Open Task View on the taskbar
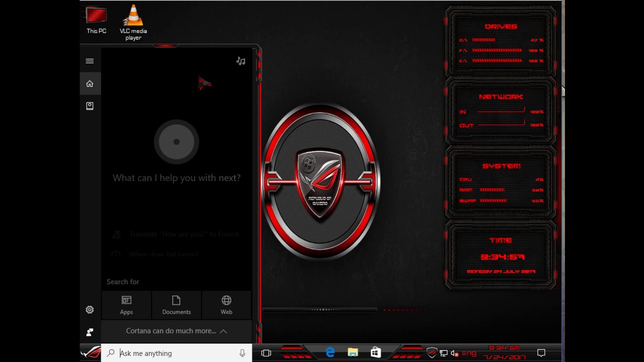The height and width of the screenshot is (362, 644). 266,353
